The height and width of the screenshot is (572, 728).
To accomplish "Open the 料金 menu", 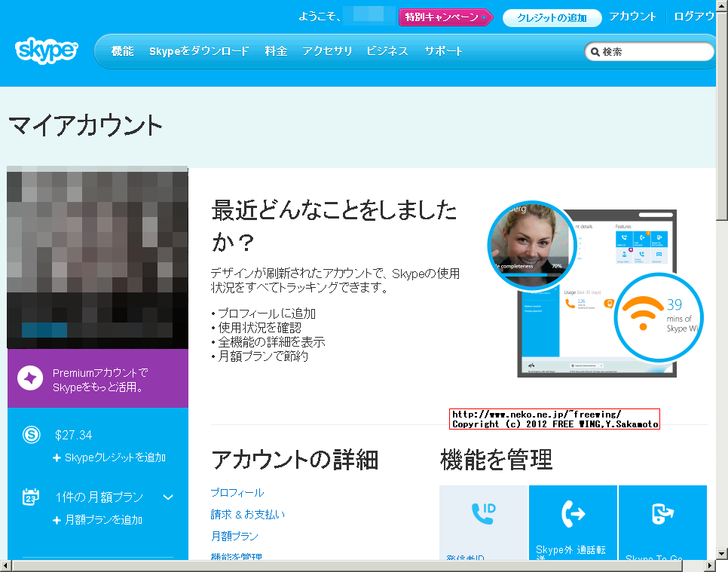I will [x=276, y=51].
